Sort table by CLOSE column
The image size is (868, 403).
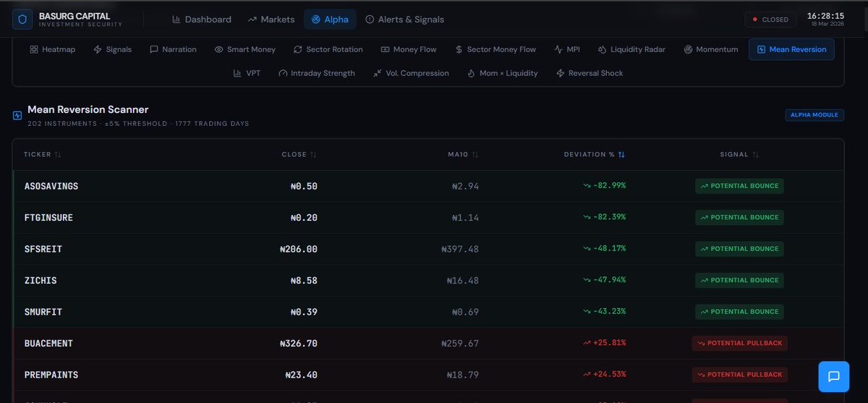point(299,154)
